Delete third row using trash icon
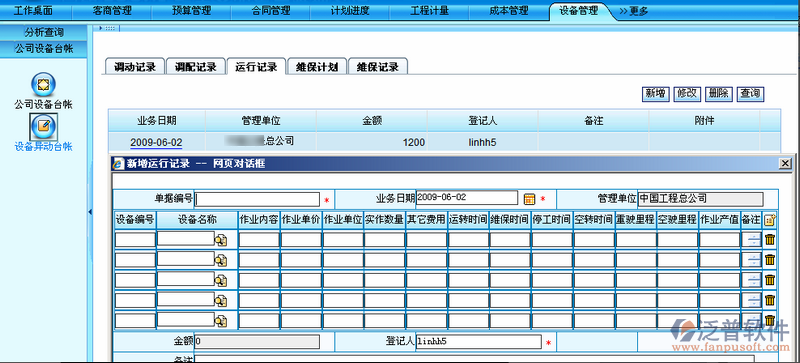Viewport: 800px width, 363px height. click(x=770, y=279)
